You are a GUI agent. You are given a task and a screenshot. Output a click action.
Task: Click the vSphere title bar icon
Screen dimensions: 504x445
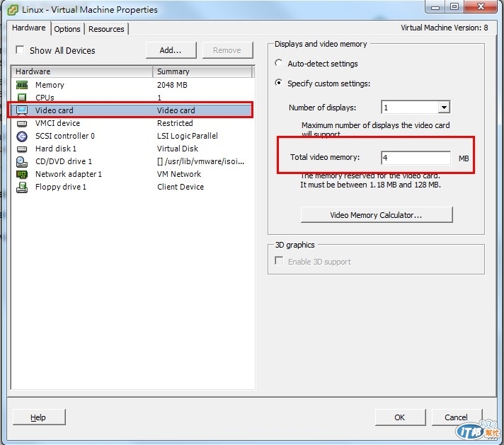(13, 10)
